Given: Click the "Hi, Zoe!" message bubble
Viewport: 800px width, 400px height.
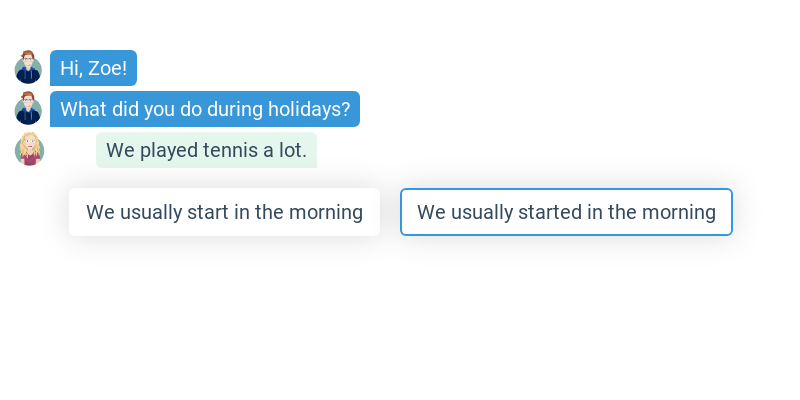Looking at the screenshot, I should [x=93, y=68].
